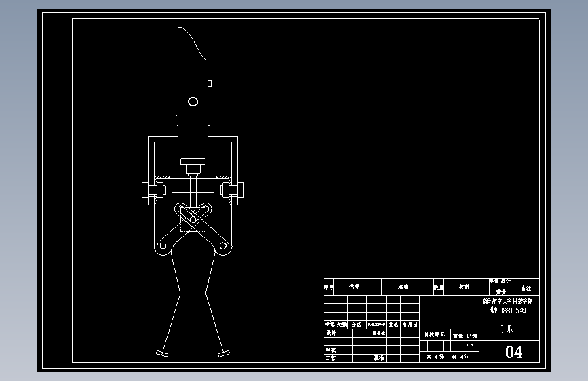Screen dimensions: 588x381
Task: Click the "批准" cell label
Action: (x=378, y=358)
